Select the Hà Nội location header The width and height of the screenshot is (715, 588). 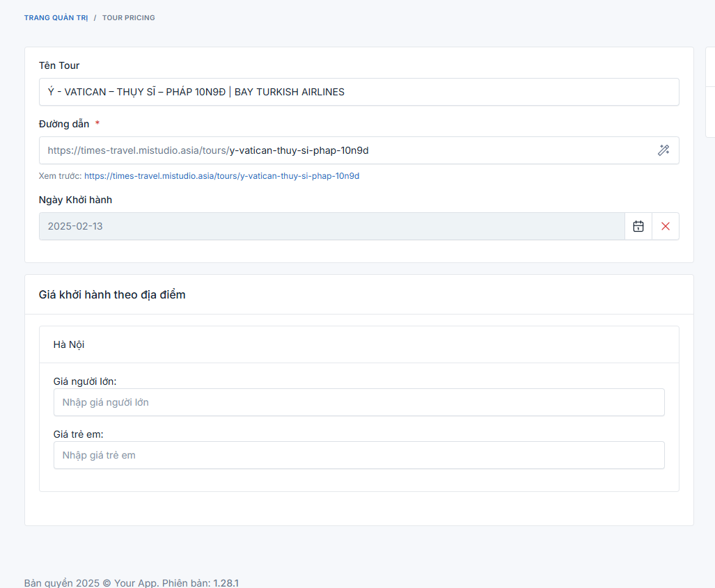click(69, 344)
